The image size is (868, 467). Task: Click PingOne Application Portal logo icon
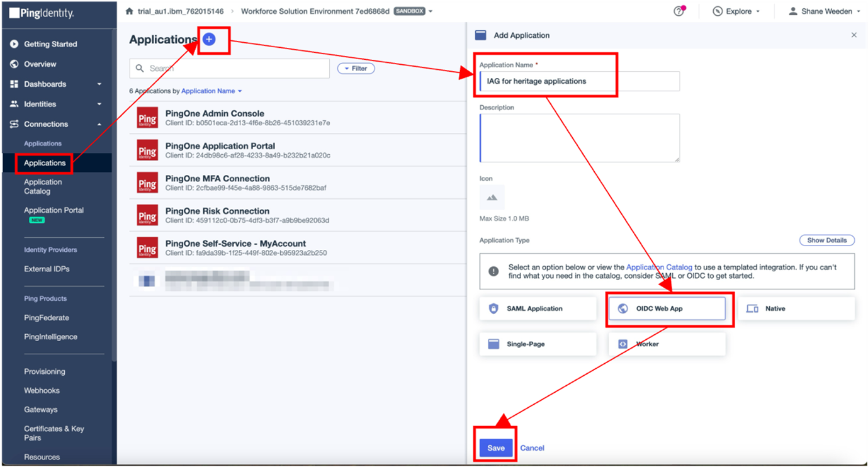(x=147, y=150)
